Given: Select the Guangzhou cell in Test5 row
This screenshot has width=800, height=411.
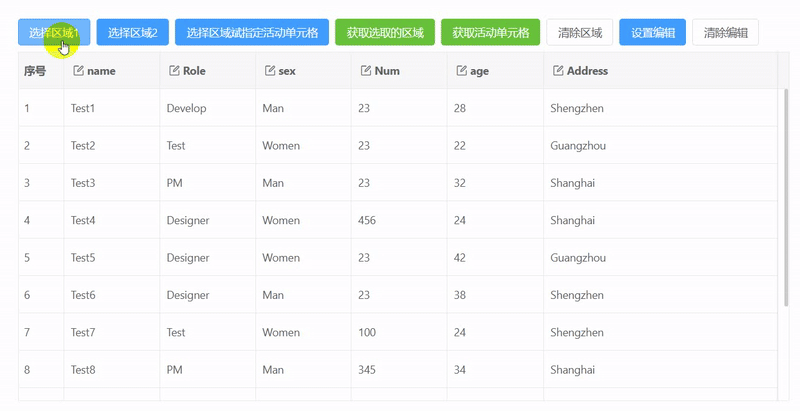Looking at the screenshot, I should click(x=661, y=258).
